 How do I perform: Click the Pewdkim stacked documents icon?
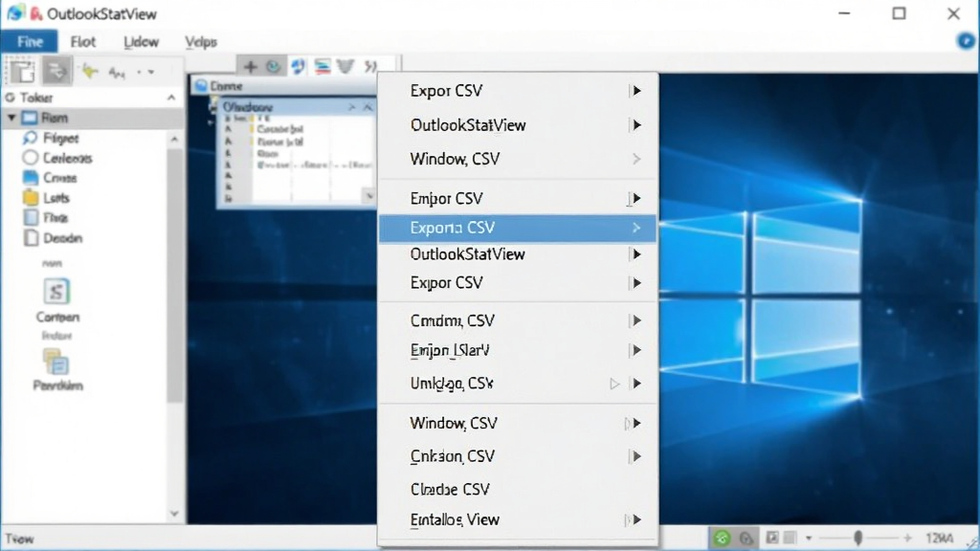(56, 362)
